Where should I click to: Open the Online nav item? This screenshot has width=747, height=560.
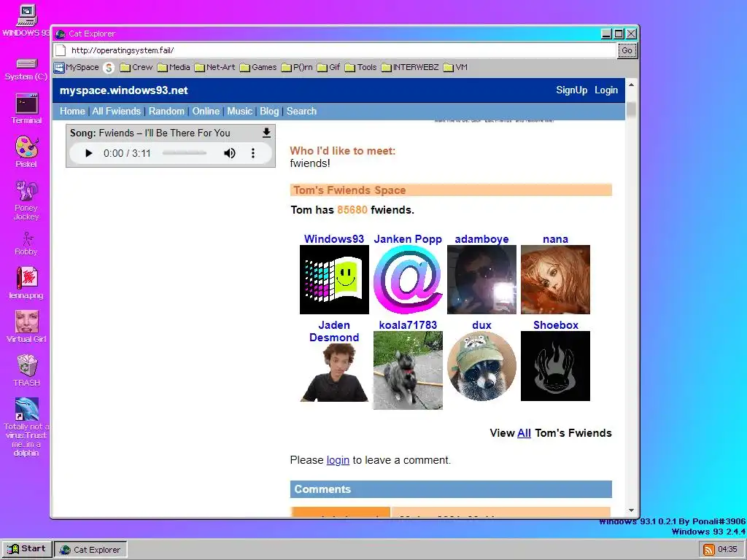[x=206, y=112]
